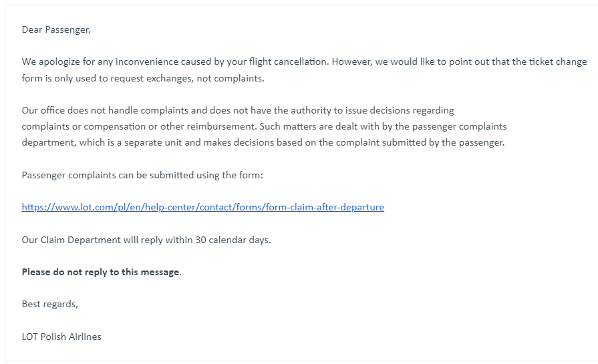
Task: Click the 'Best regards,' closing line
Action: tap(49, 304)
